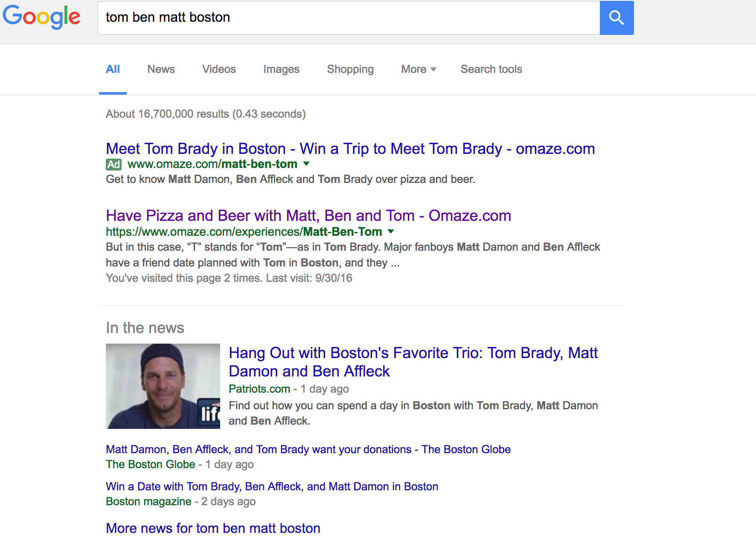This screenshot has width=756, height=544.
Task: Click the ad description 'Get to know Matt Damon'
Action: click(x=291, y=179)
